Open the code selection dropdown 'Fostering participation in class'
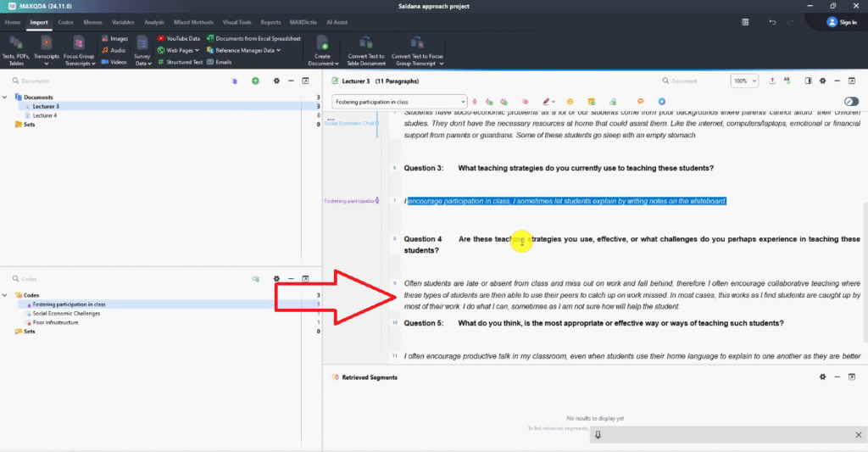 (399, 102)
